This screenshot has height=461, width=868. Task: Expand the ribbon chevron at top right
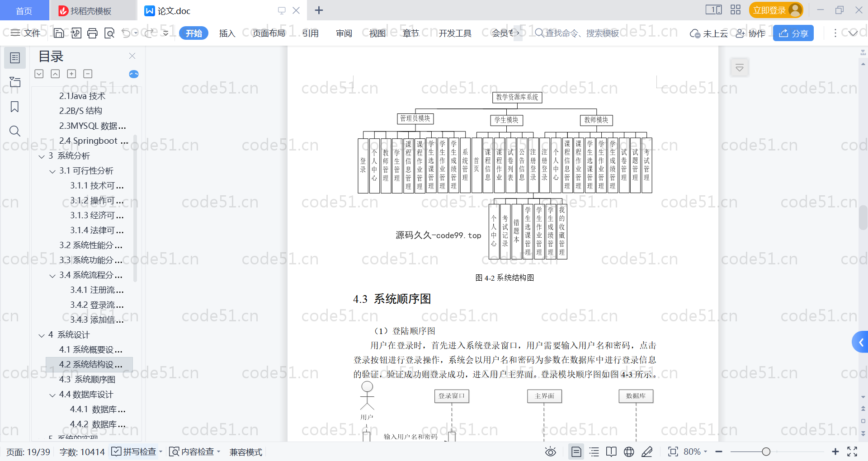click(x=853, y=33)
